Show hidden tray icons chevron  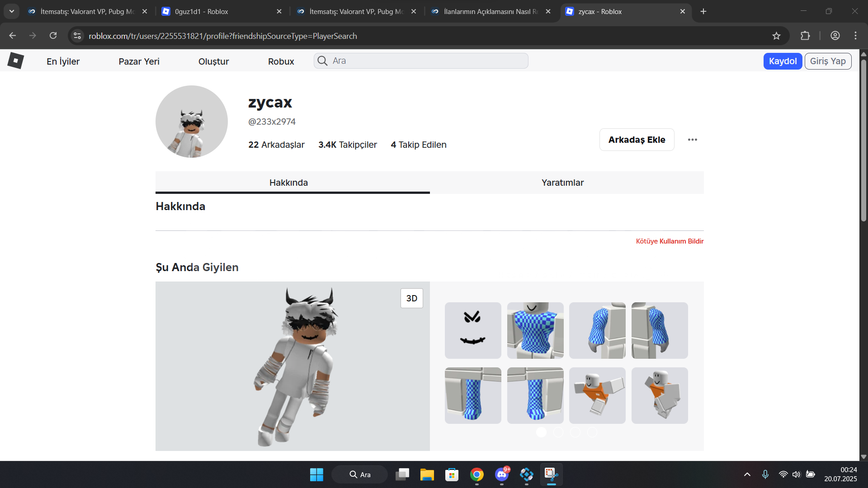pyautogui.click(x=747, y=474)
